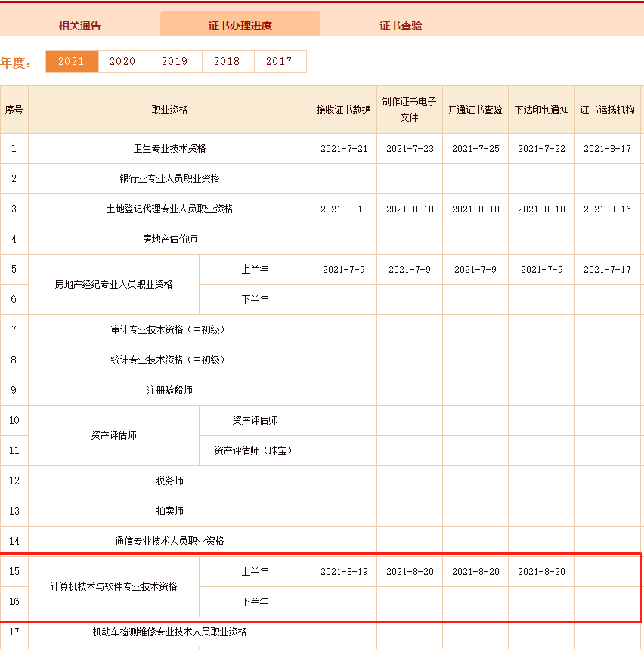Select year 2018
Viewport: 644px width, 649px height.
[228, 61]
